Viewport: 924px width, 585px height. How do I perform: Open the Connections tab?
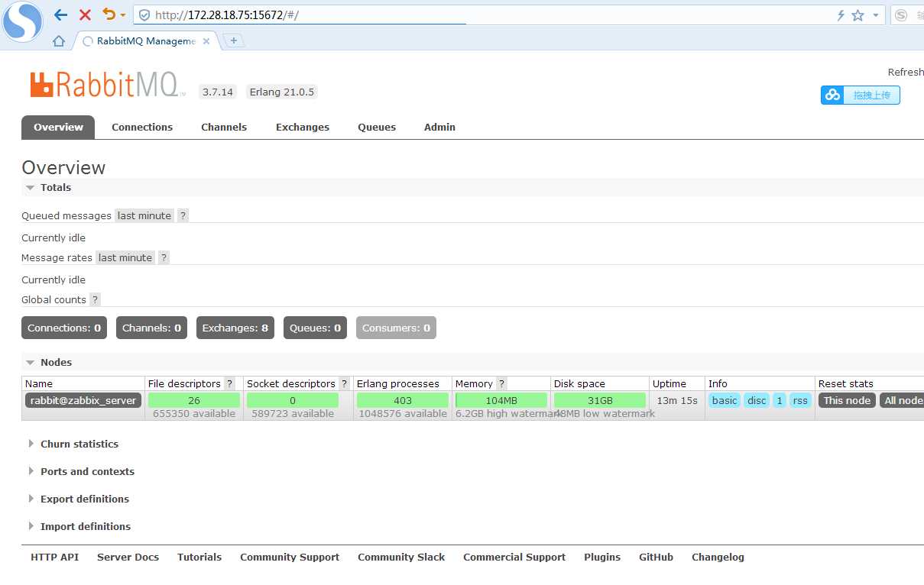click(x=142, y=128)
